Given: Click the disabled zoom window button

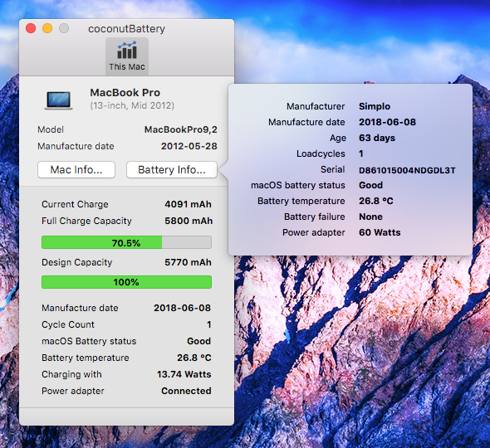Looking at the screenshot, I should pos(64,28).
